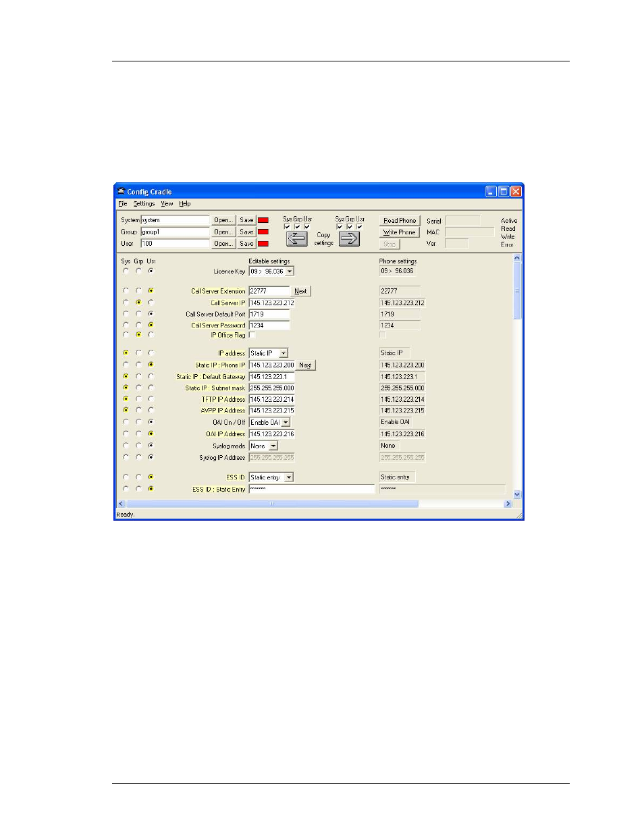Click the Static IP Default Gateway field
The width and height of the screenshot is (644, 834).
point(272,377)
